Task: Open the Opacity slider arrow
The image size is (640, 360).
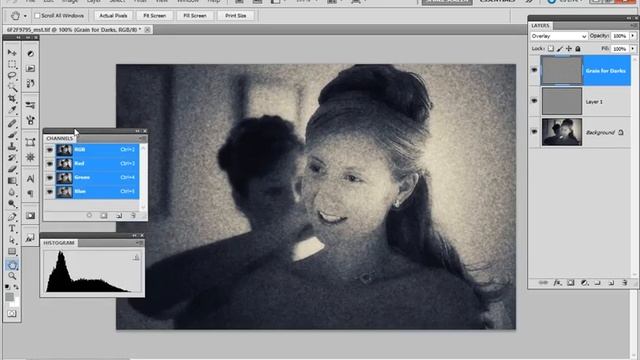Action: [633, 36]
